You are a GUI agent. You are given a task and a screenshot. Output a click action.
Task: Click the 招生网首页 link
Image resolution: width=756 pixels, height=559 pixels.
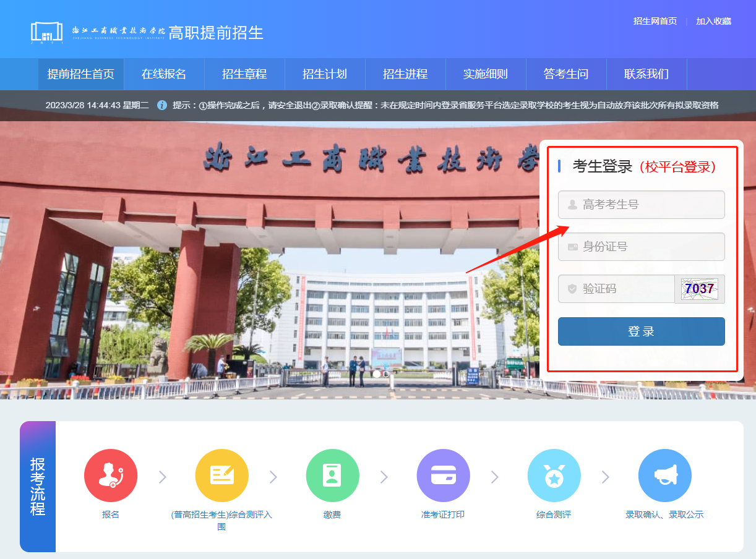coord(655,21)
